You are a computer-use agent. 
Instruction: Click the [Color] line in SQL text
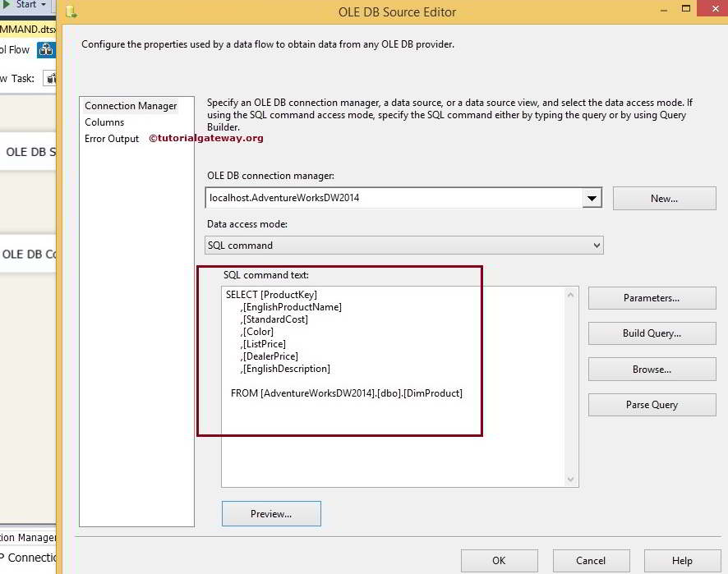pos(257,332)
